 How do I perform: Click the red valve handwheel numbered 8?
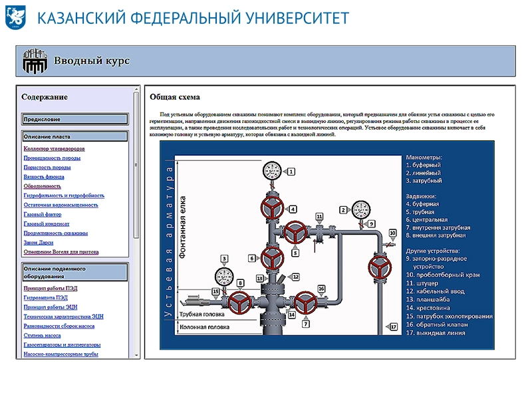(240, 303)
